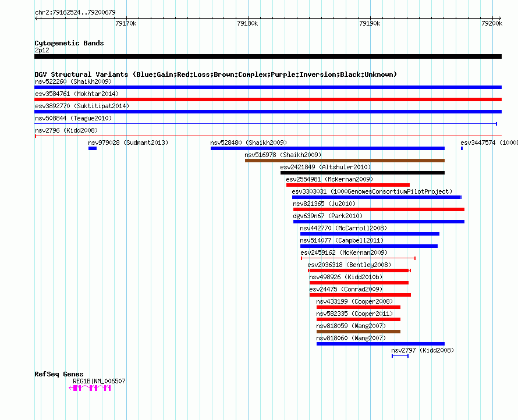
Task: Open the nsv582335 (Cooper2011) label
Action: pos(355,314)
